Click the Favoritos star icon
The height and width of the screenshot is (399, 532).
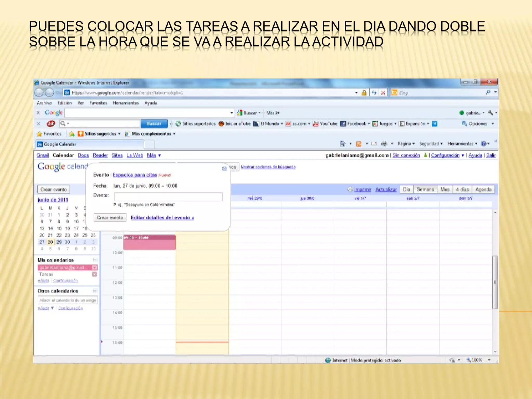tap(39, 134)
